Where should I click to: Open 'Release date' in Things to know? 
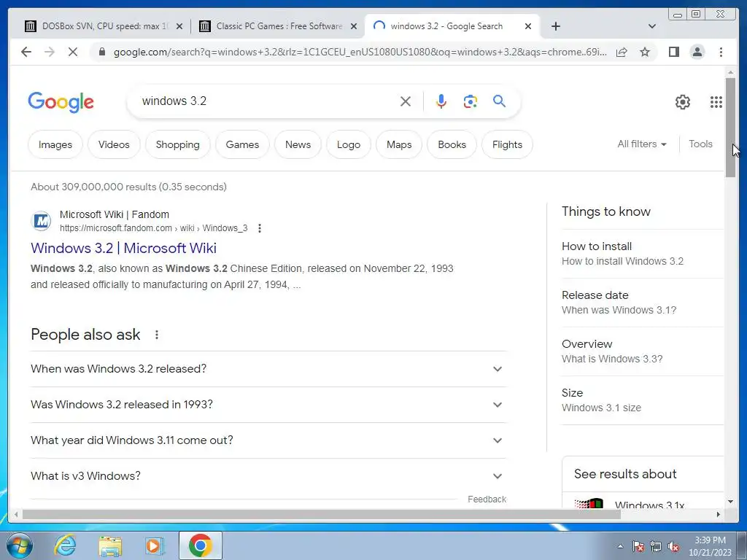642,303
